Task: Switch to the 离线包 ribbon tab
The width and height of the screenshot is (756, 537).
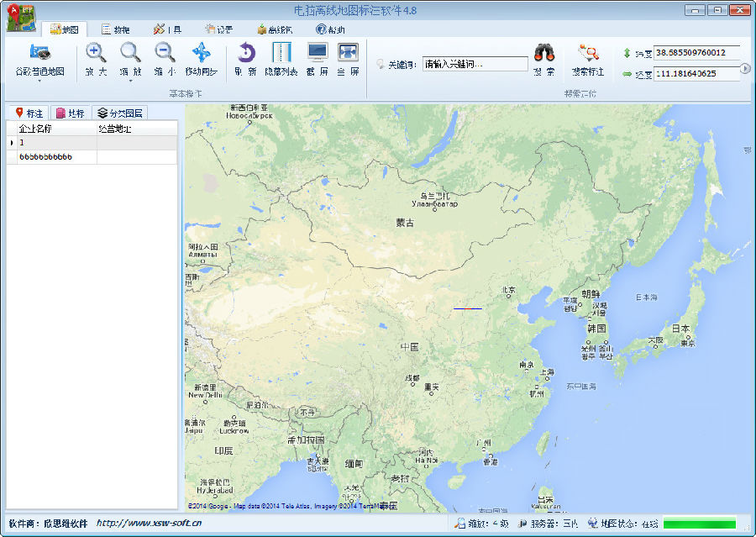Action: [275, 29]
